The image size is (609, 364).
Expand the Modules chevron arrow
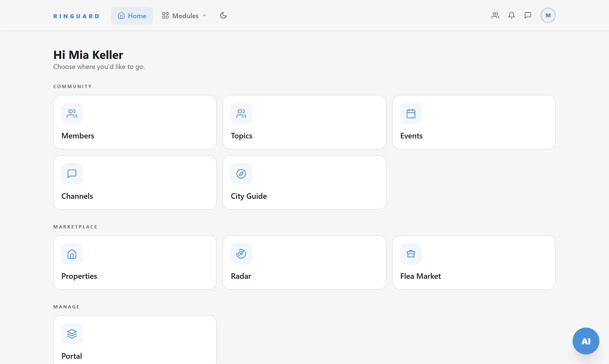pos(204,16)
